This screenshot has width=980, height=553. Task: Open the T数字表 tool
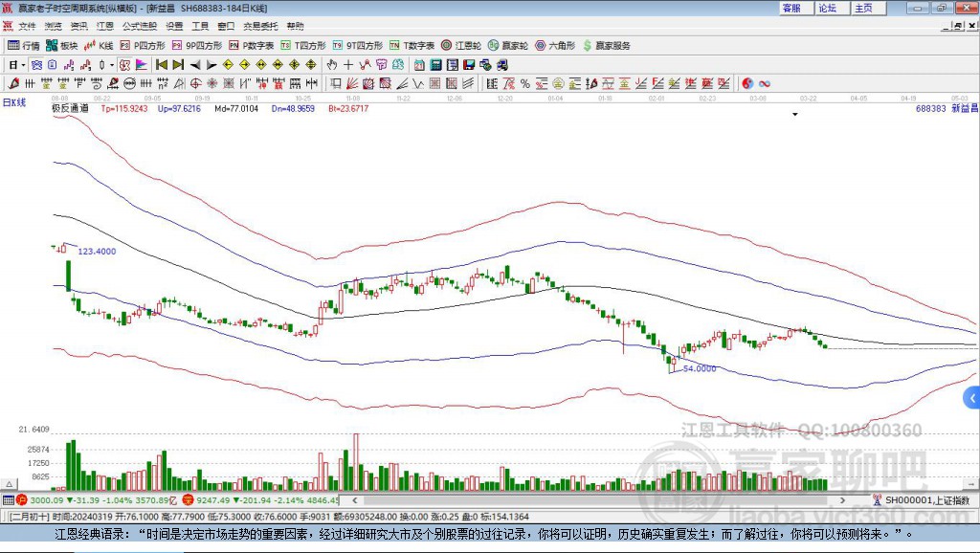tap(412, 46)
